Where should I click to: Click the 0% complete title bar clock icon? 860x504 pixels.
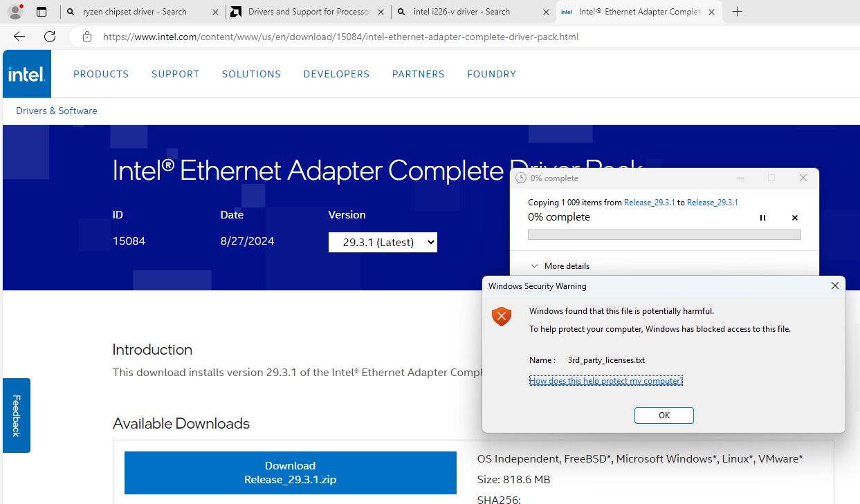(522, 178)
